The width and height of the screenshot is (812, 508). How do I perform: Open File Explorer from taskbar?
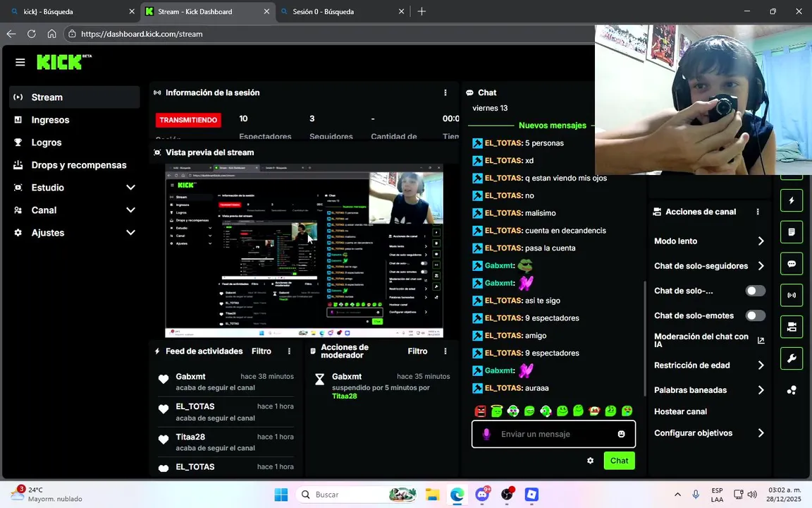click(x=432, y=495)
